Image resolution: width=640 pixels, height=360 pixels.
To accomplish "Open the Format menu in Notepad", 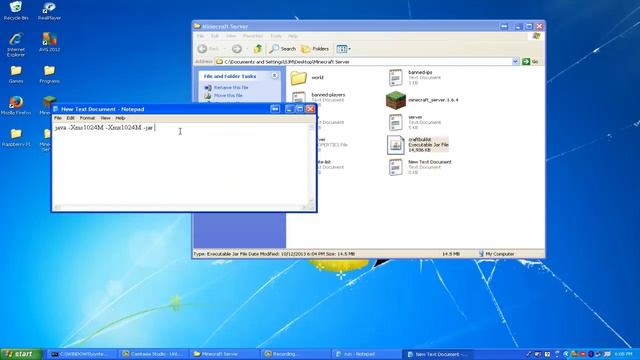I will pos(87,118).
